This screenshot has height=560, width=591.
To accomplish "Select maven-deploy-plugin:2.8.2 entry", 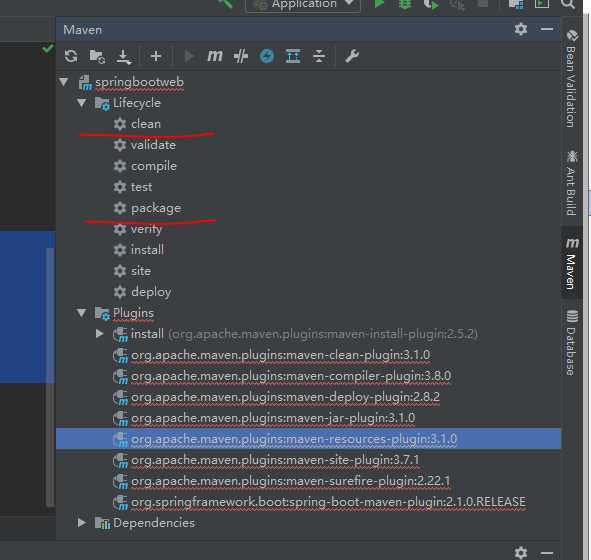I will point(285,397).
